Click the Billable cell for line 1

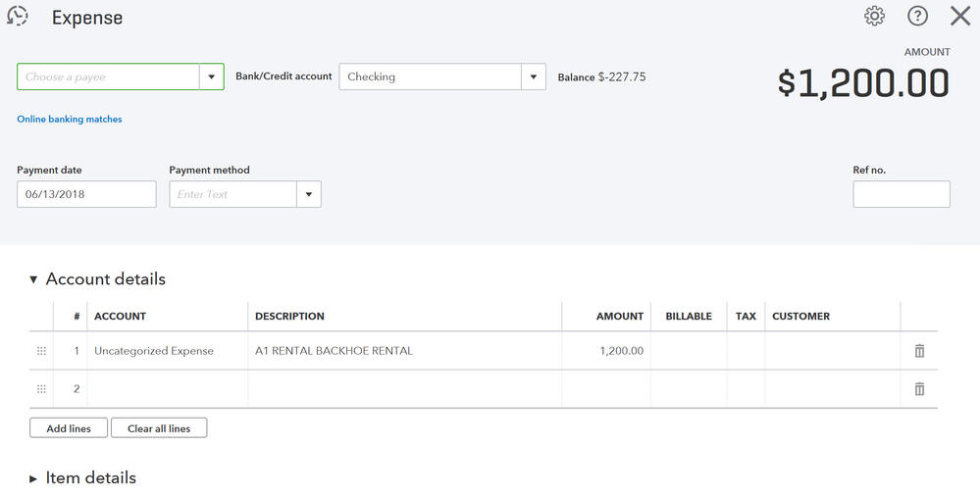(x=688, y=351)
